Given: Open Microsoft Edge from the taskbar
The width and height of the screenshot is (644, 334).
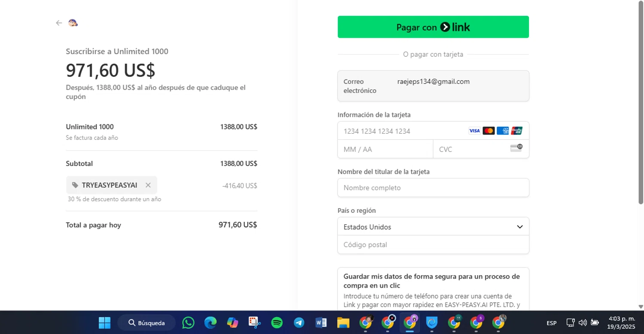Looking at the screenshot, I should click(x=210, y=322).
